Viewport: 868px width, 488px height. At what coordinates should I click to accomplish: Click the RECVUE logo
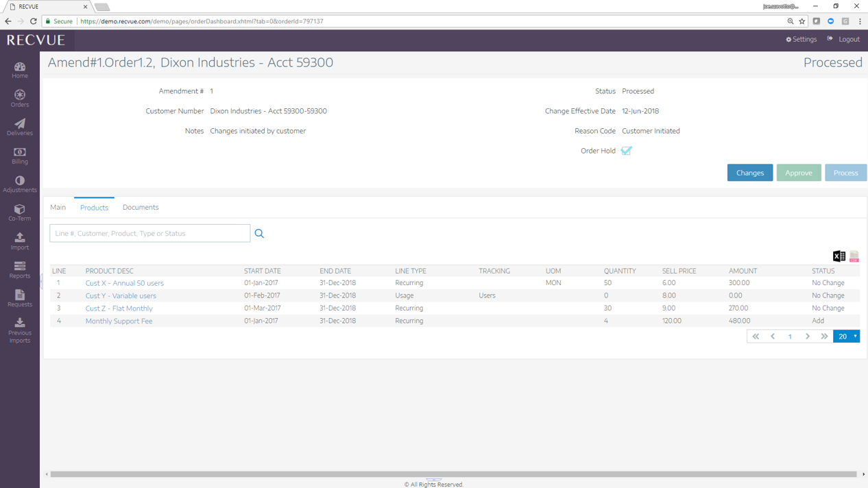point(36,40)
